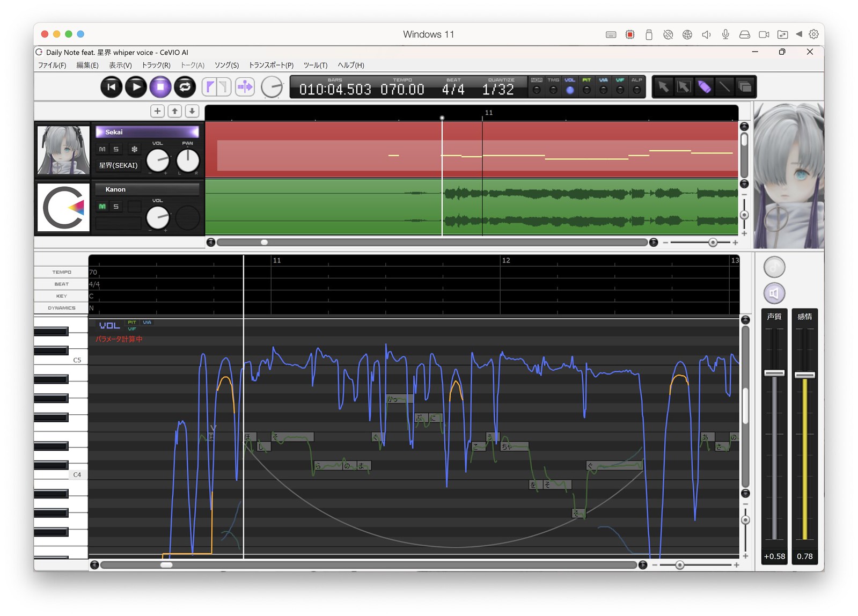Click the piano roll horizontal scrollbar thumb

(167, 565)
